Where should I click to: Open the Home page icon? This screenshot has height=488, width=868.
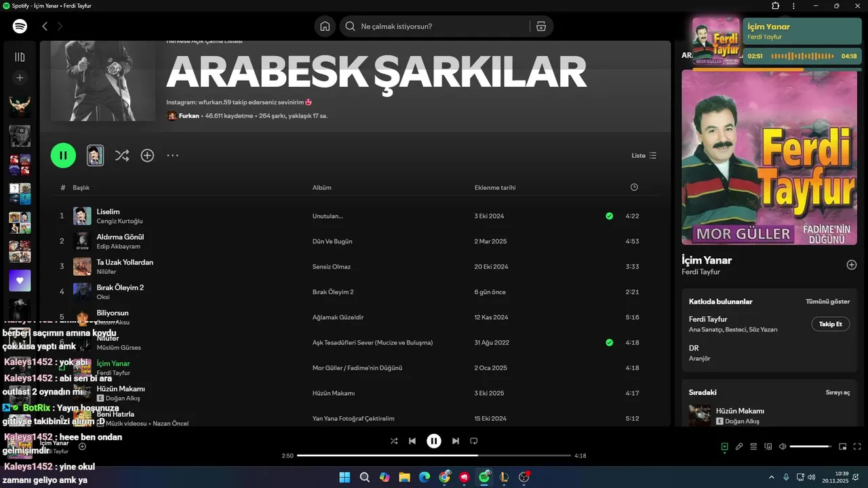[x=325, y=26]
